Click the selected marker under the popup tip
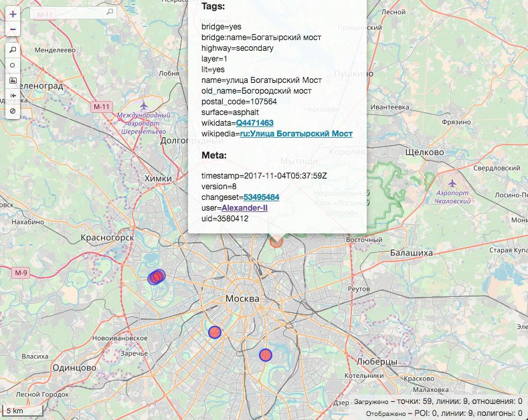 [x=276, y=241]
